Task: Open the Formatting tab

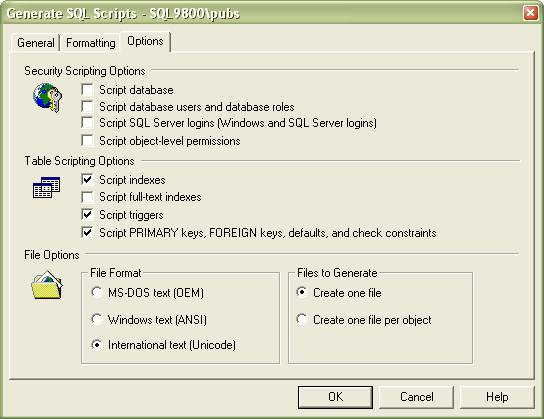Action: point(91,43)
